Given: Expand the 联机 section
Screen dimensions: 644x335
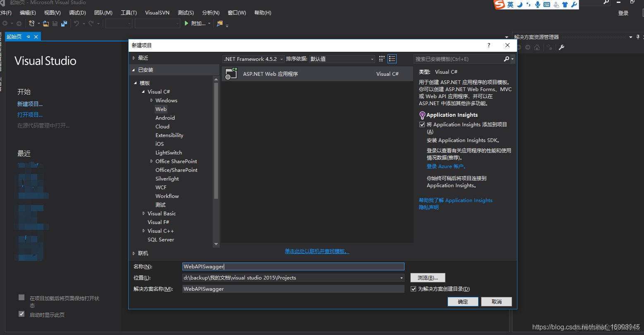Looking at the screenshot, I should pyautogui.click(x=134, y=253).
